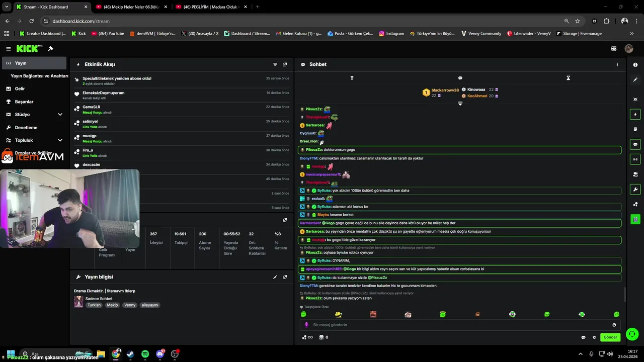Open the browser tab search dropdown
Image resolution: width=644 pixels, height=362 pixels.
coord(7,7)
